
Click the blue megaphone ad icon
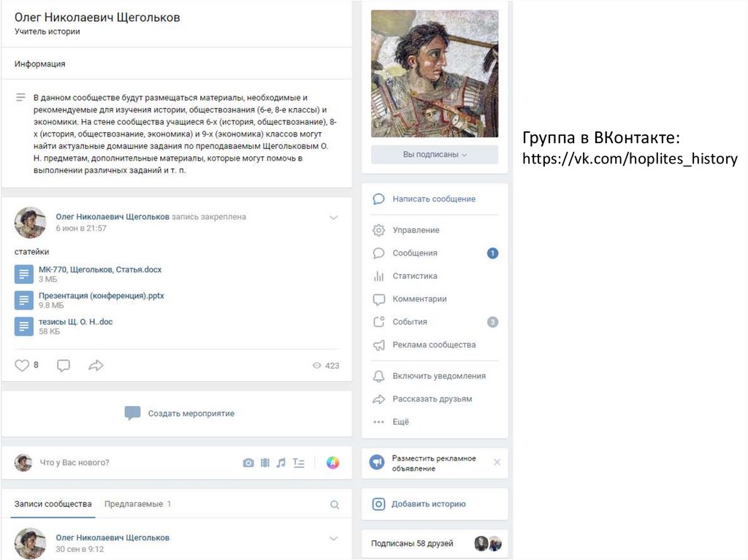click(377, 462)
